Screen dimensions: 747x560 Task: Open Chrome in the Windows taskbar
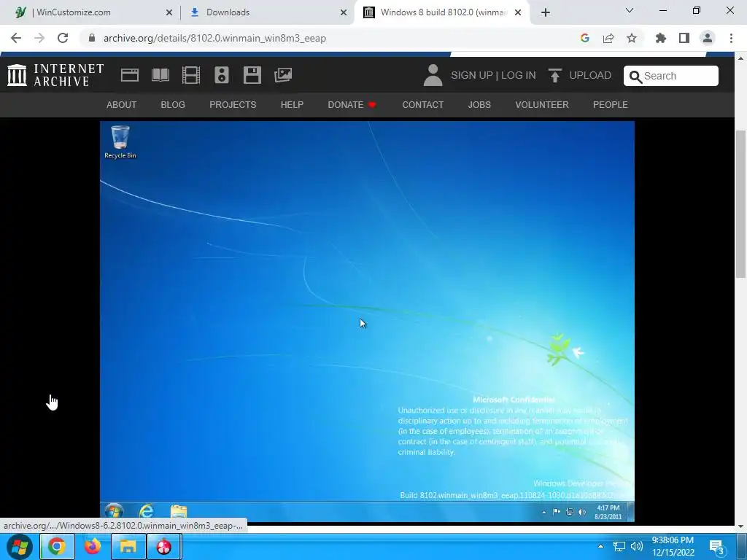tap(57, 546)
